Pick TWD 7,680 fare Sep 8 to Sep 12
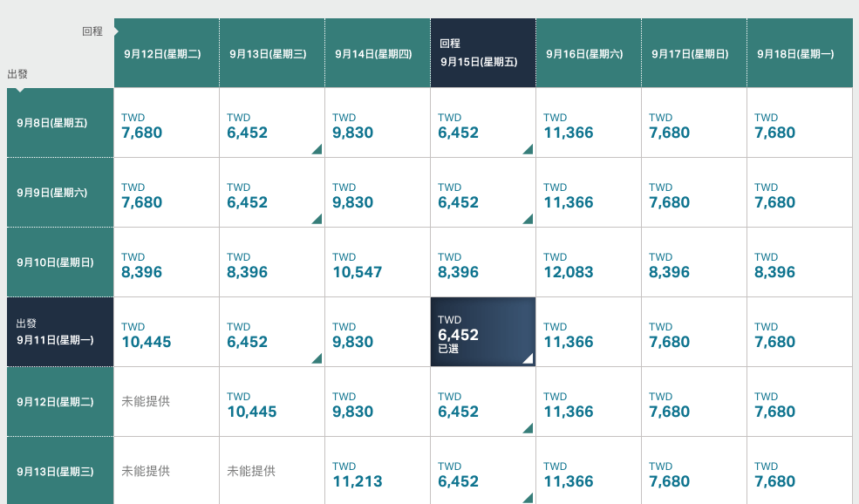 [167, 123]
